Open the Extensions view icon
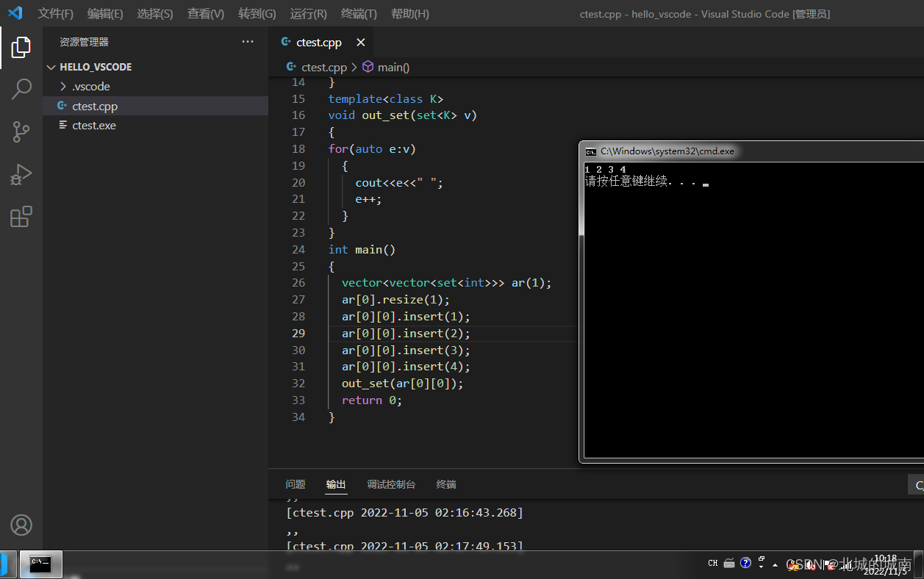924x579 pixels. click(21, 217)
